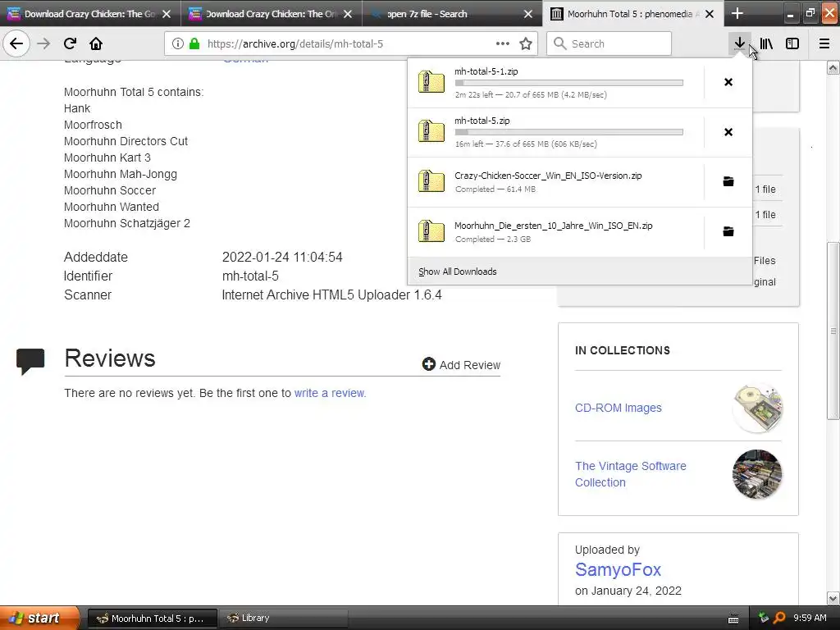Open folder containing Crazy-Chicken-Soccer zip

click(x=728, y=181)
